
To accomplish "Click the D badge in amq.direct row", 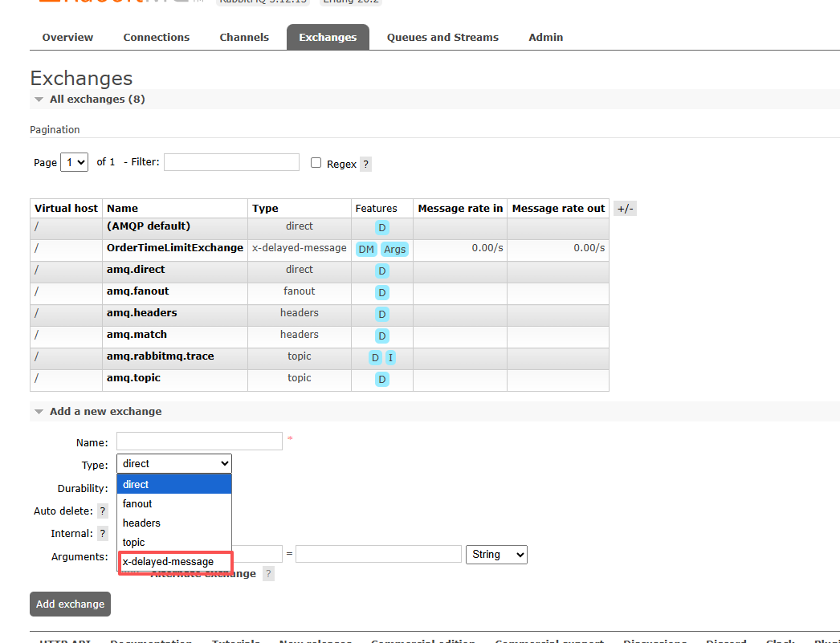I will coord(382,271).
